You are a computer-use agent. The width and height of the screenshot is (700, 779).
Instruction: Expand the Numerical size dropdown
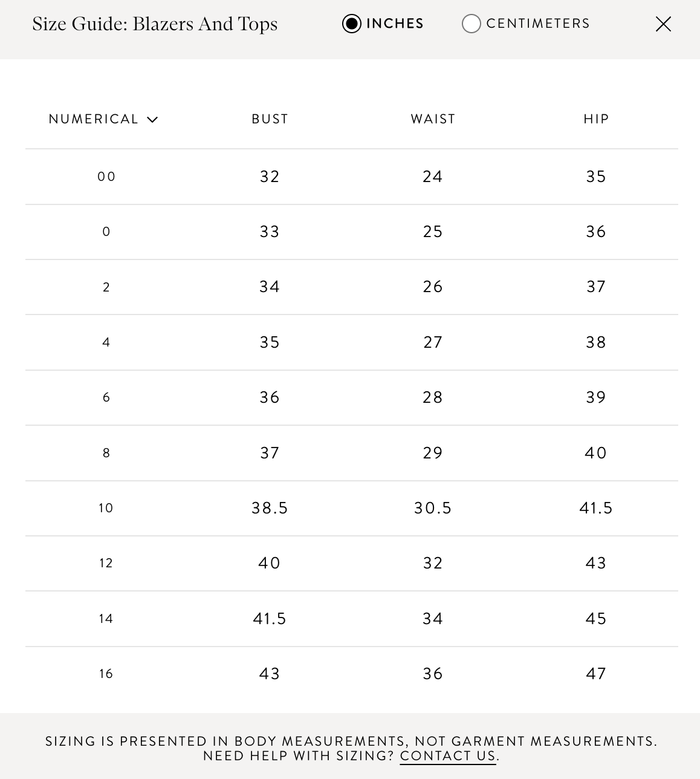coord(103,119)
